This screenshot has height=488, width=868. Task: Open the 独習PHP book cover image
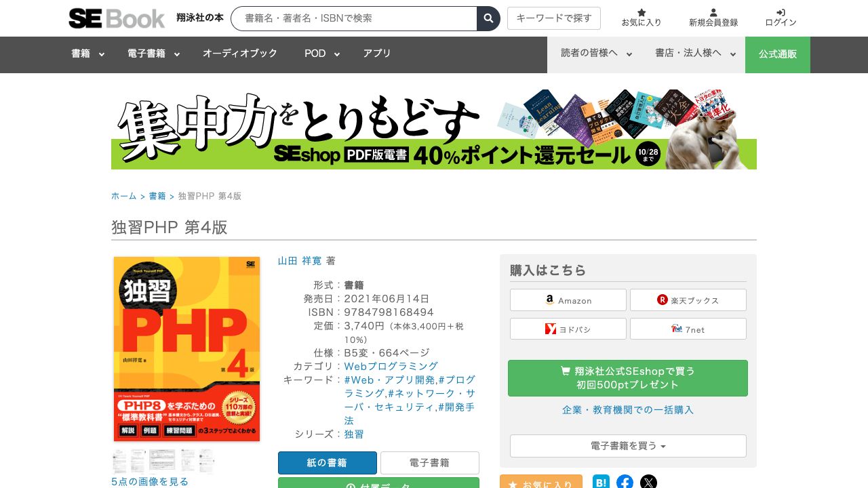click(x=186, y=349)
